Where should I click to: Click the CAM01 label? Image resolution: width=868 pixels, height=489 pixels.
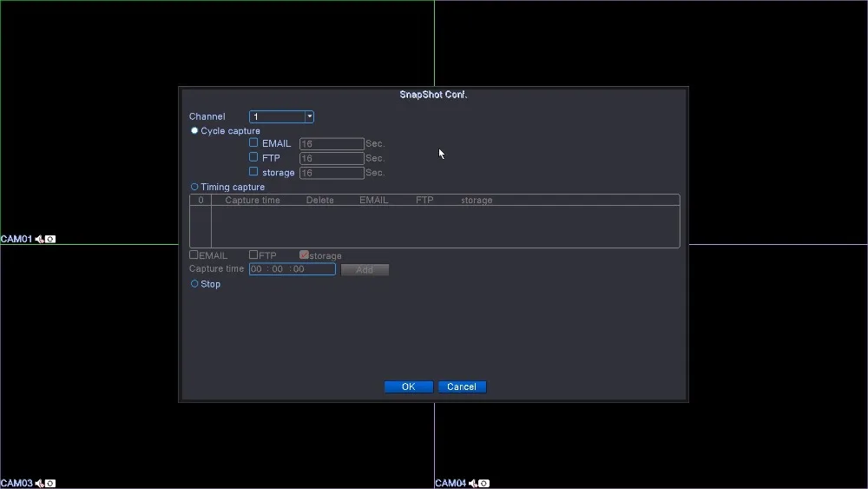(x=16, y=239)
